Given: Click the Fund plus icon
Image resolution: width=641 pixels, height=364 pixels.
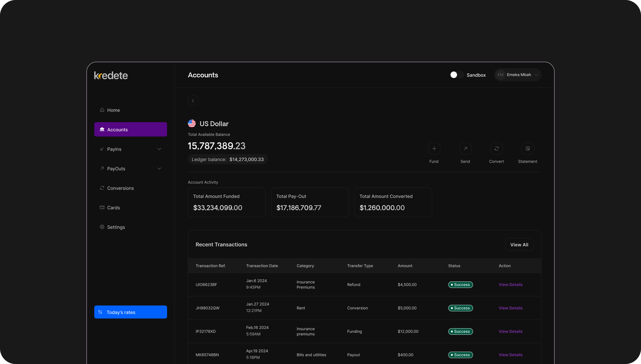Looking at the screenshot, I should tap(434, 148).
